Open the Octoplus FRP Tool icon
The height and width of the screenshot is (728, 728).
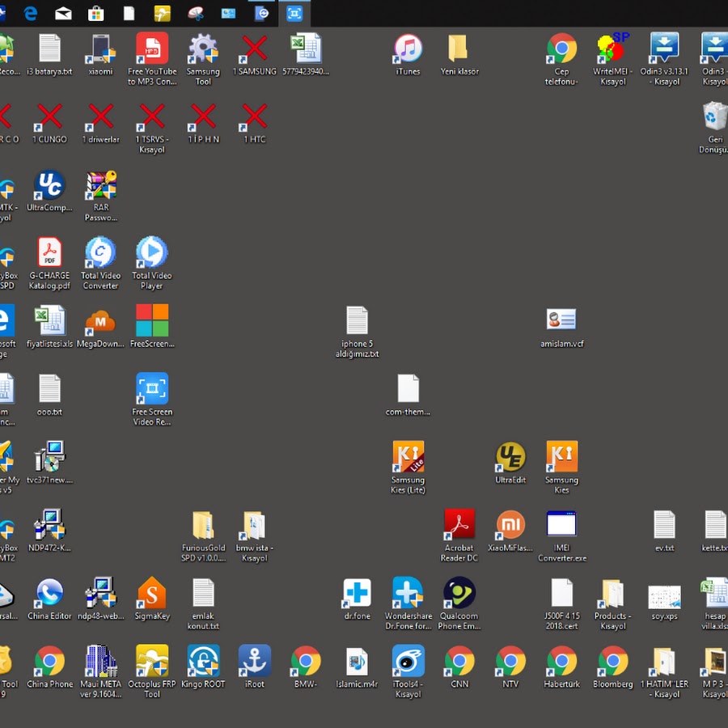click(152, 662)
